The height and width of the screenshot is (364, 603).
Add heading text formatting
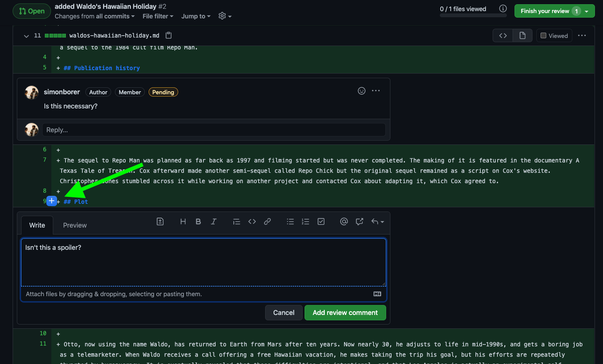tap(183, 221)
